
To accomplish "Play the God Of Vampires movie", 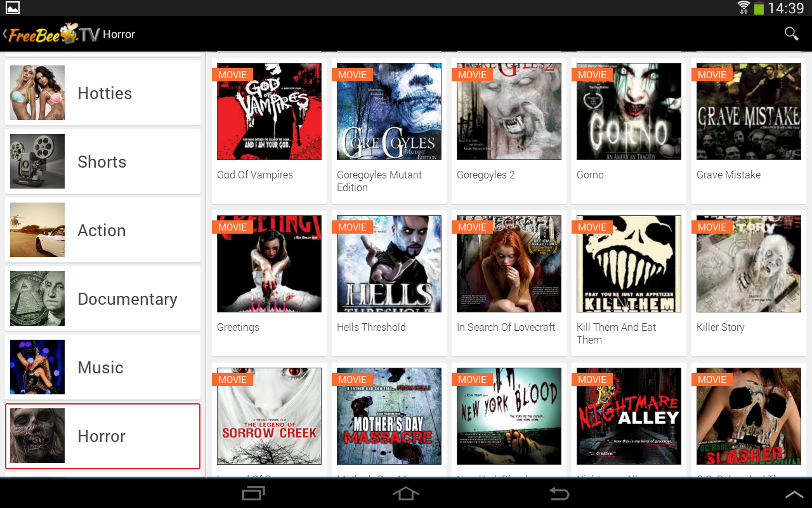I will (269, 111).
